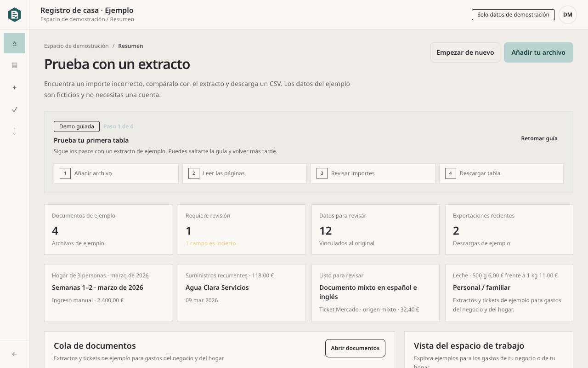Click the 'Cola de documentos' heading
Viewport: 588px width, 368px height.
(x=95, y=345)
